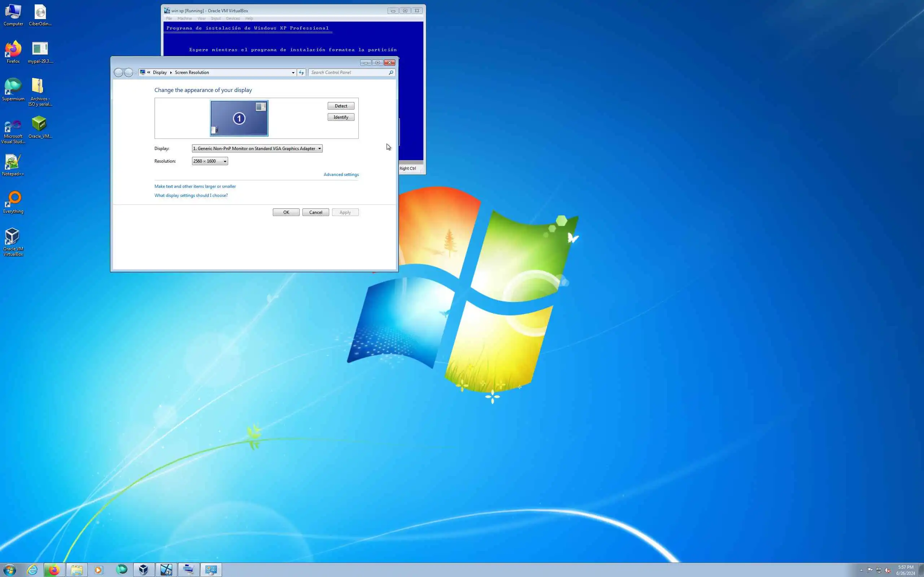Click the Control Panel refresh button
The height and width of the screenshot is (577, 924).
click(301, 72)
